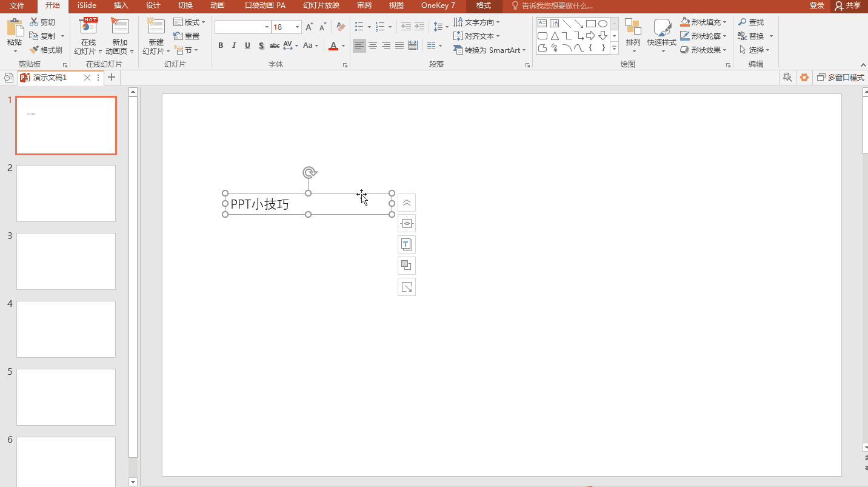Open the font color red A swatch
This screenshot has height=487, width=868.
333,45
